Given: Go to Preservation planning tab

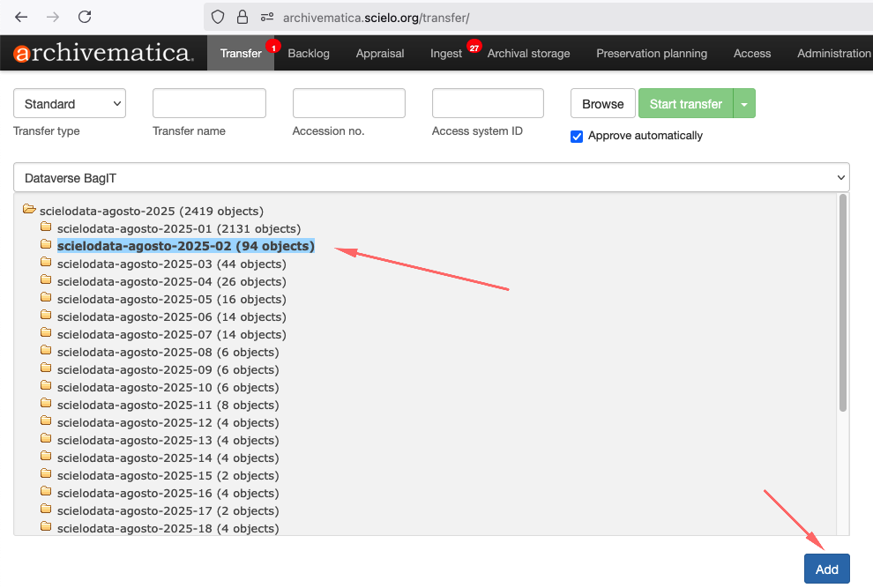Looking at the screenshot, I should [x=652, y=54].
